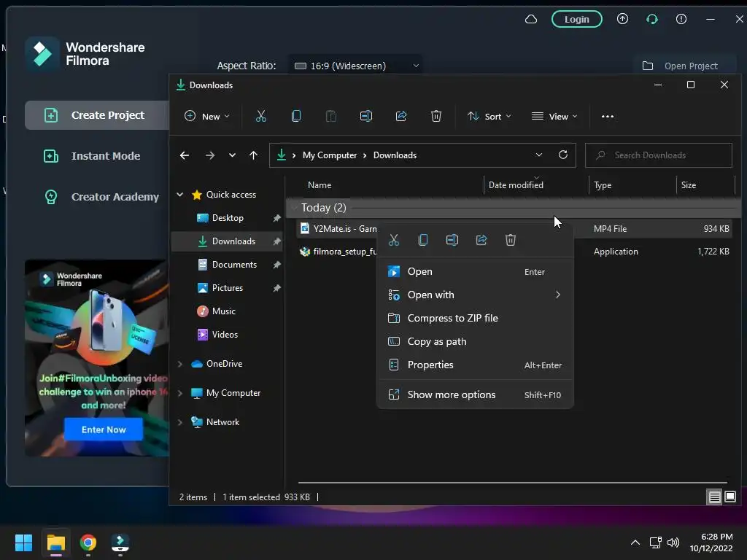The width and height of the screenshot is (747, 560).
Task: Open the Sort dropdown in Explorer
Action: point(489,116)
